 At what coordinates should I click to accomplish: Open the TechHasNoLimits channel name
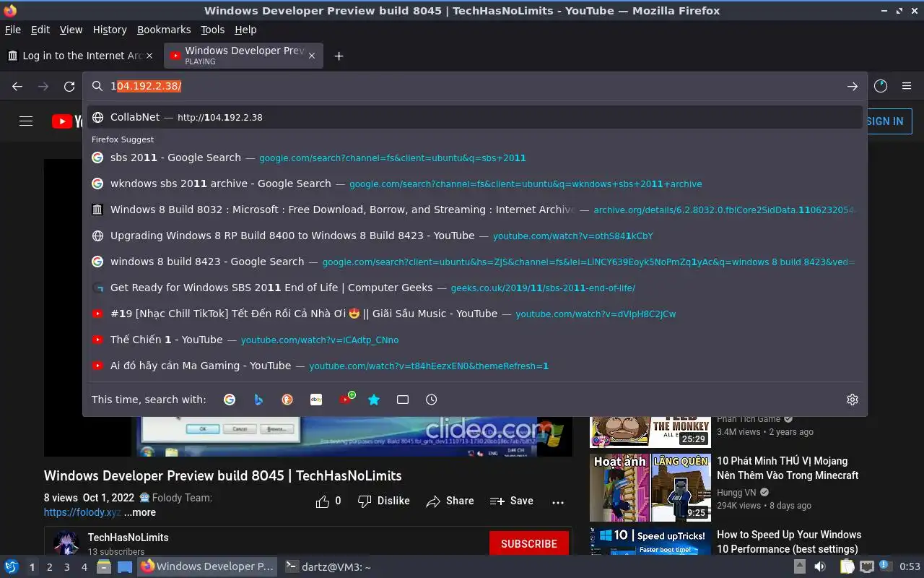[128, 538]
